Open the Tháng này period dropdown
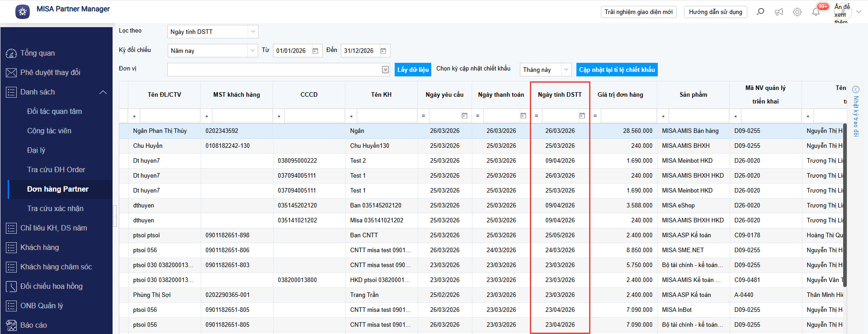 pos(566,70)
